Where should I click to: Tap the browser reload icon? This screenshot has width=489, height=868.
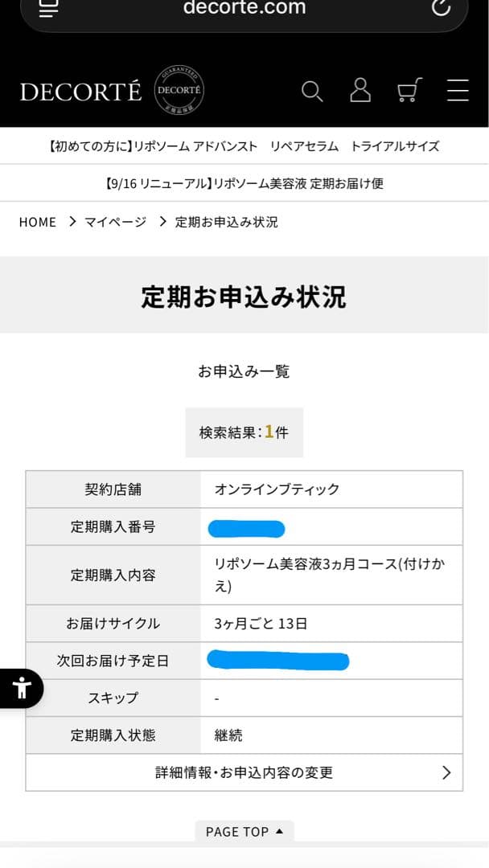coord(441,7)
